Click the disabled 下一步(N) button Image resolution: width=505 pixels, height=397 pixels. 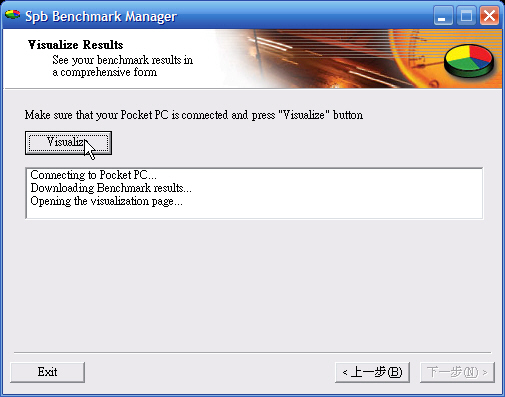pyautogui.click(x=457, y=372)
